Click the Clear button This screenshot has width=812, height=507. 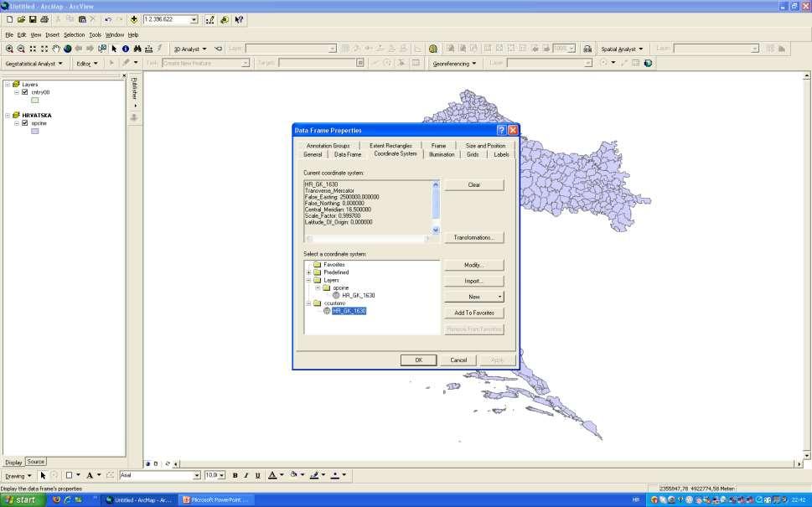pyautogui.click(x=473, y=185)
